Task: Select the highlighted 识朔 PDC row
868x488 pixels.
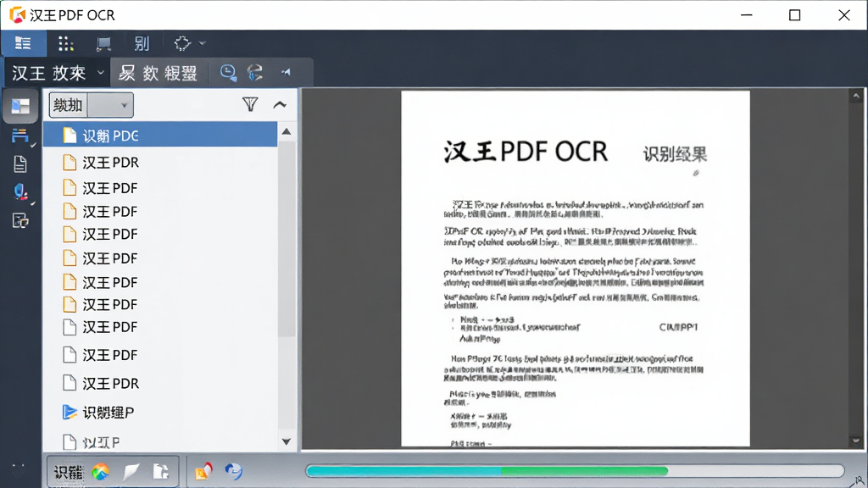Action: pyautogui.click(x=160, y=135)
